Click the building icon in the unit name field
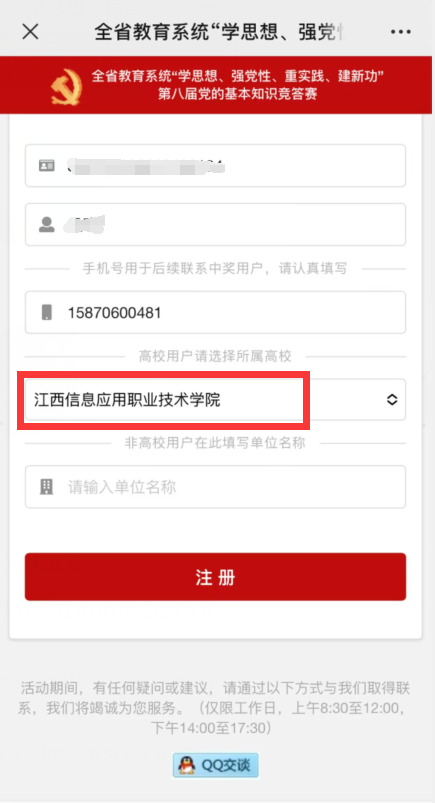 point(47,487)
